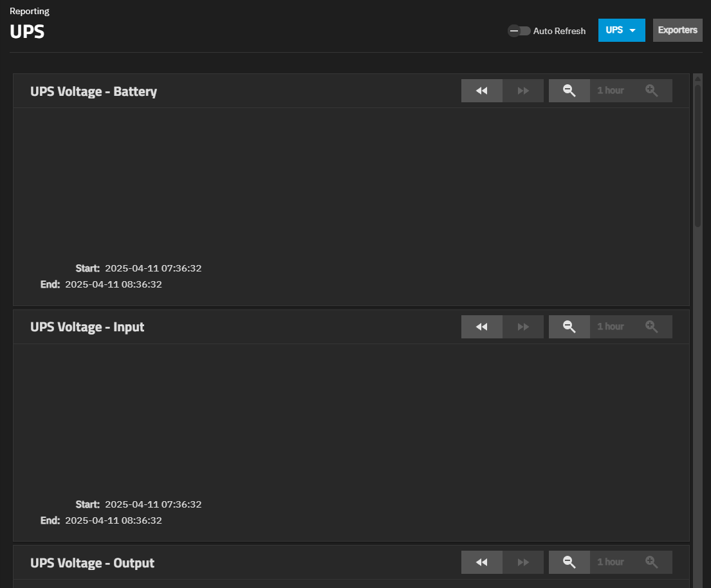Click the UPS Voltage - Input chart area
The width and height of the screenshot is (711, 588).
[351, 418]
